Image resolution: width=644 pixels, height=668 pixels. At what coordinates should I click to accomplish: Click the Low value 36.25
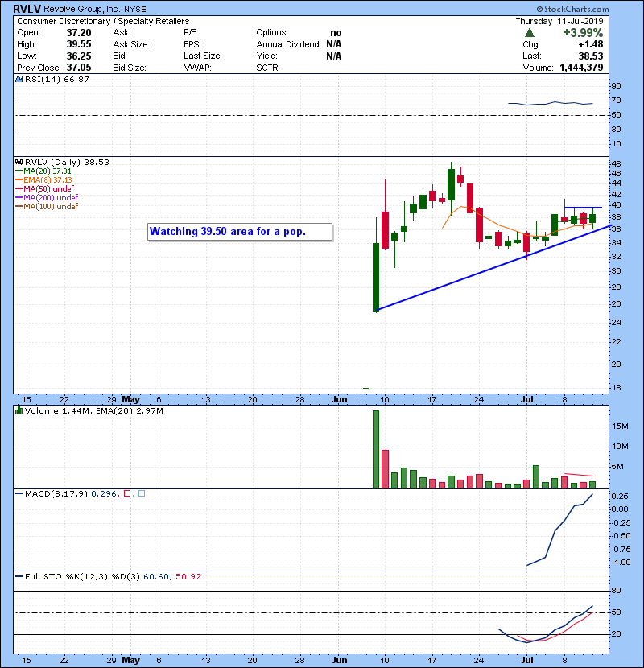click(79, 56)
